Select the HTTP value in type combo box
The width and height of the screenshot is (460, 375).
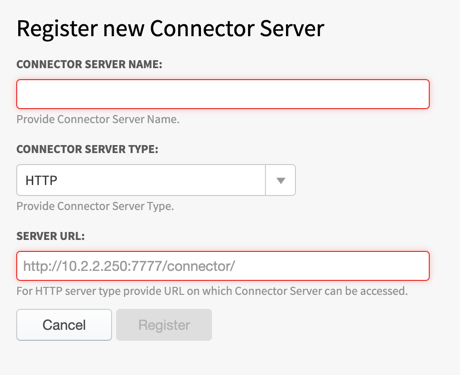coord(41,180)
